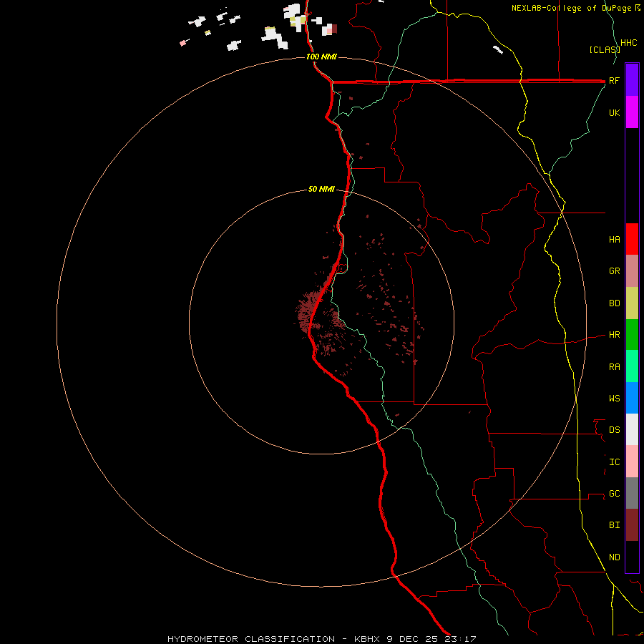Click the 50 NMI range ring label

tap(321, 189)
